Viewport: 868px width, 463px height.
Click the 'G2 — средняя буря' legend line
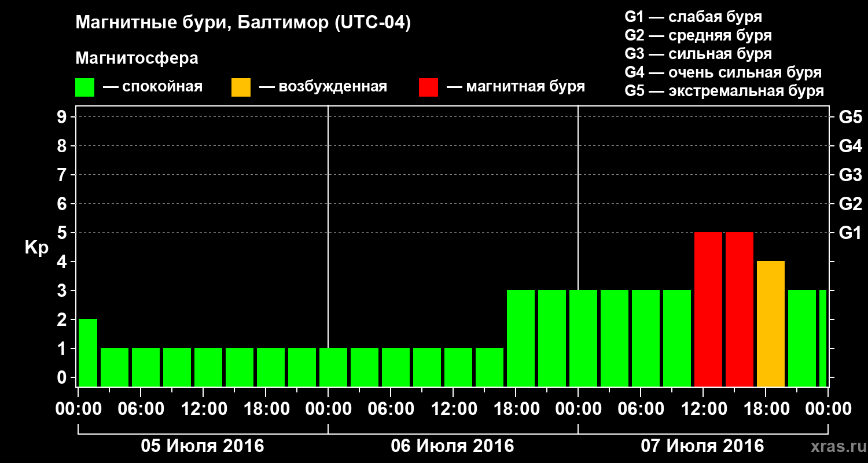(698, 35)
